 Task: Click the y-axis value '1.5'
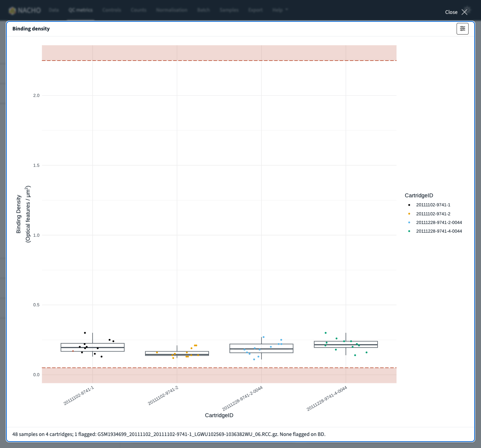pos(36,165)
